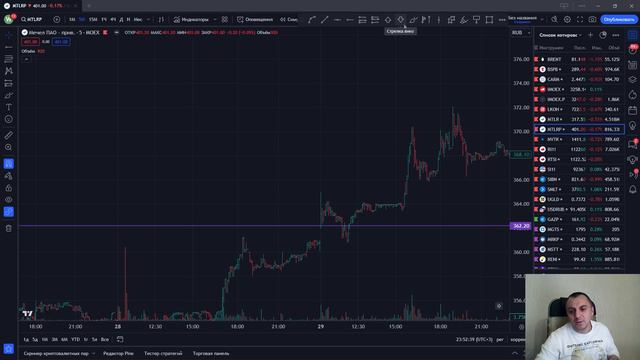Select the rectangle shape tool in toolbar
Viewport: 640px width, 360px height.
pos(489,20)
